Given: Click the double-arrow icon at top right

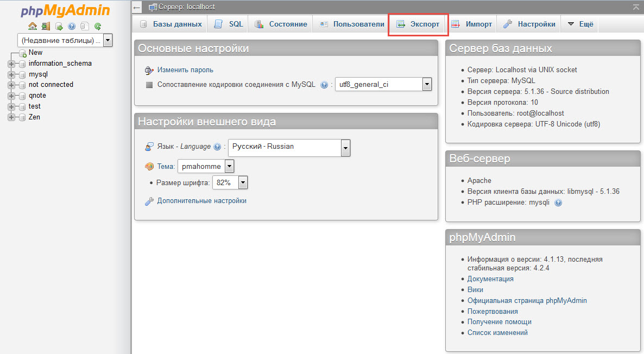Looking at the screenshot, I should point(636,7).
